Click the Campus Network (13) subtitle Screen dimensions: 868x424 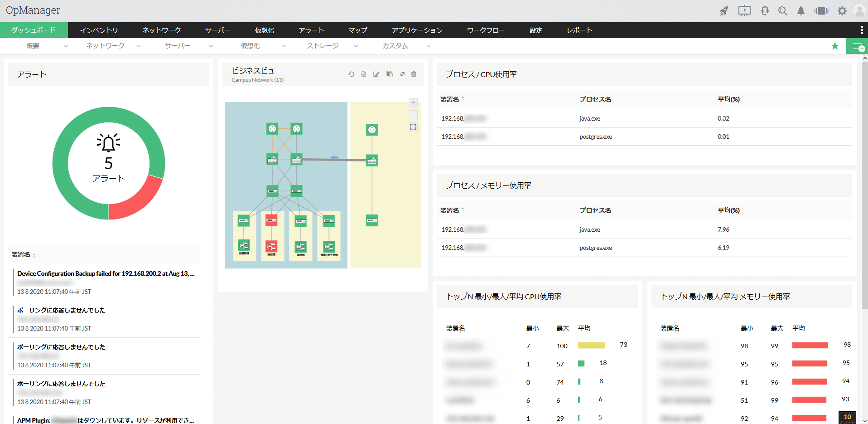[x=258, y=80]
